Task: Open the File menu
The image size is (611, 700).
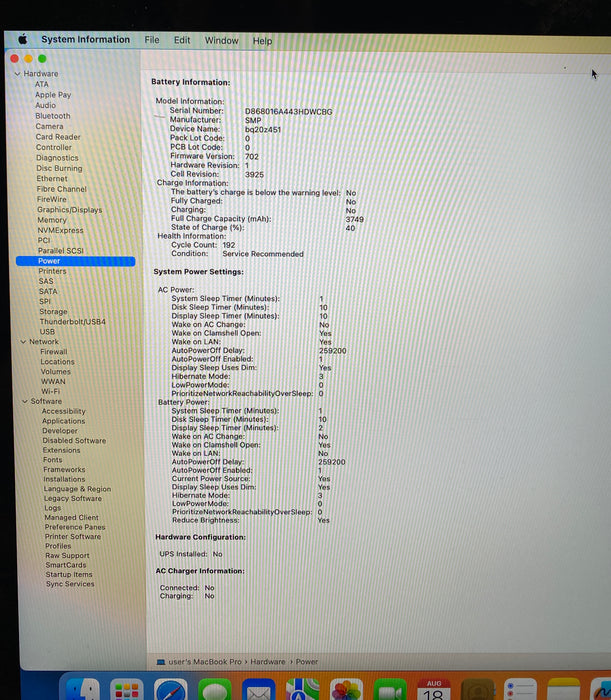Action: point(152,40)
